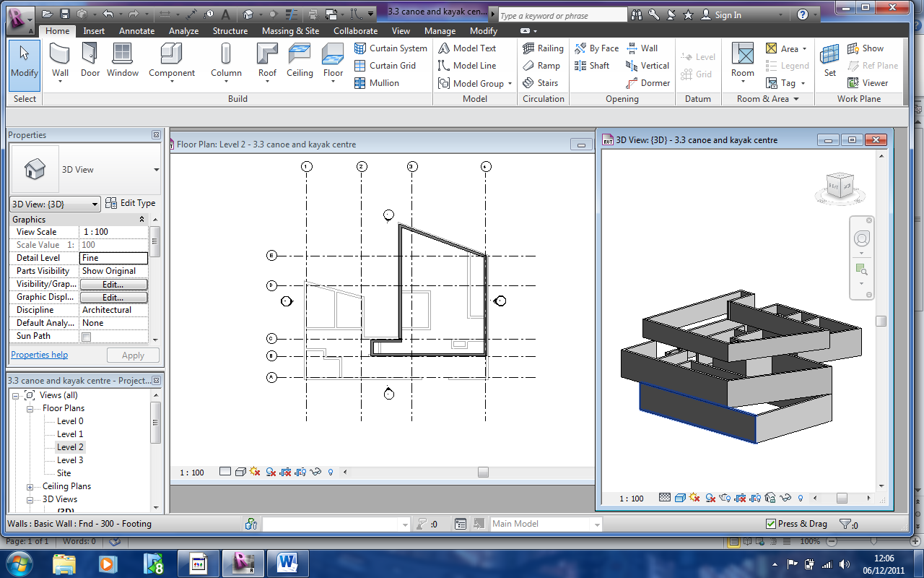Image resolution: width=924 pixels, height=578 pixels.
Task: Toggle the Press & Drag checkbox
Action: tap(771, 524)
